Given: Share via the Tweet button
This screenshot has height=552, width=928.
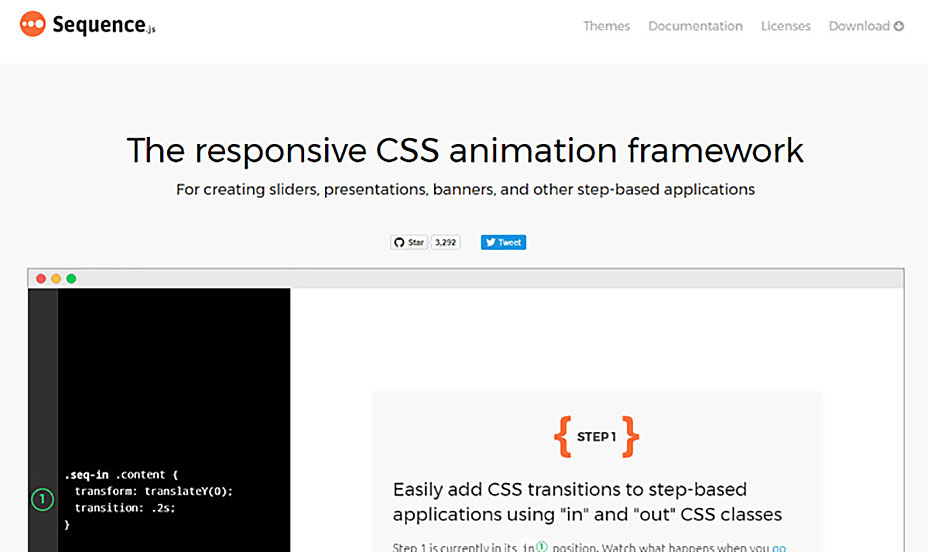Looking at the screenshot, I should coord(503,242).
